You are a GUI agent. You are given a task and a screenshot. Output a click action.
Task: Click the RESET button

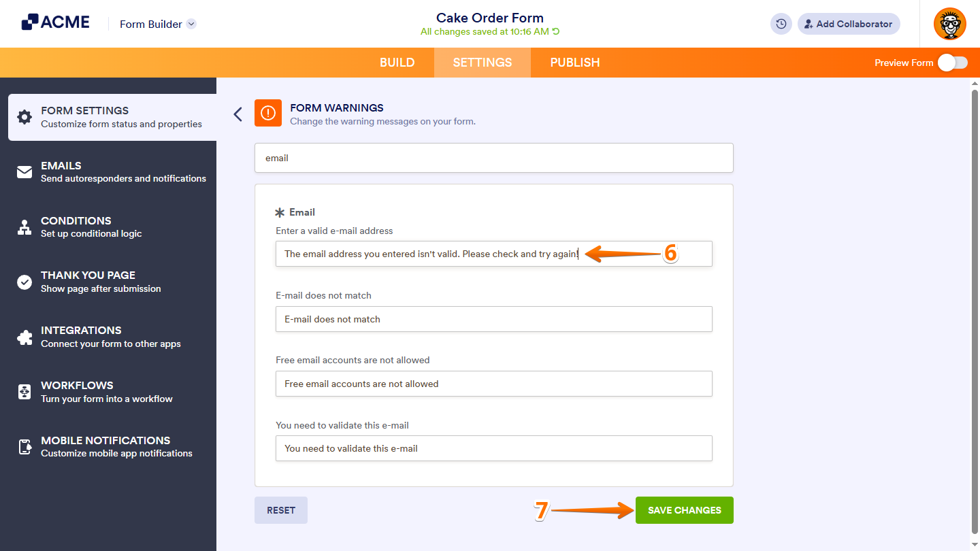coord(280,510)
